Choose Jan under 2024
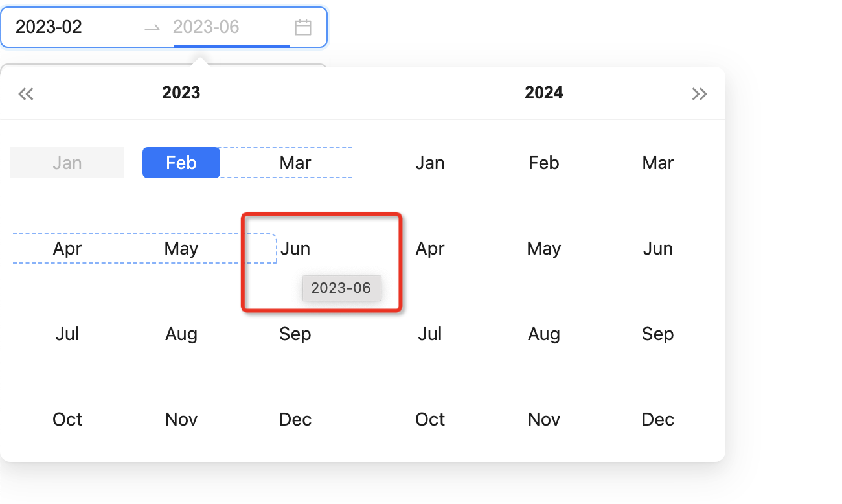The image size is (842, 504). 429,163
